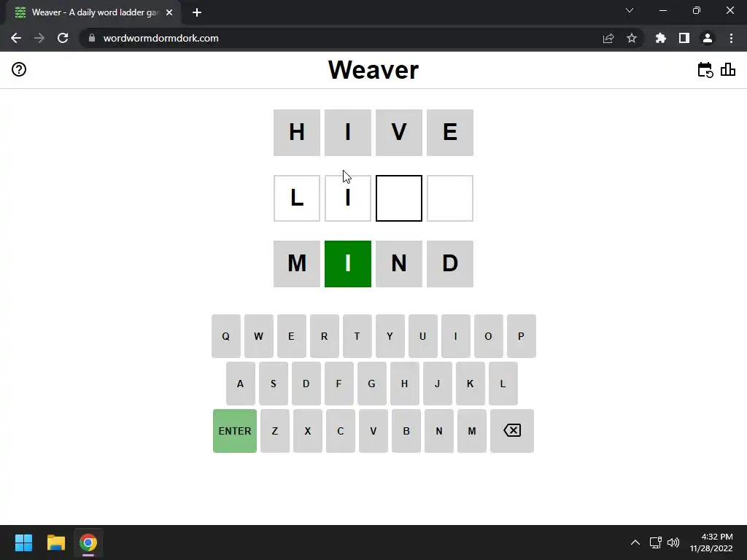Go back to the previous page
Viewport: 747px width, 560px height.
[x=16, y=38]
